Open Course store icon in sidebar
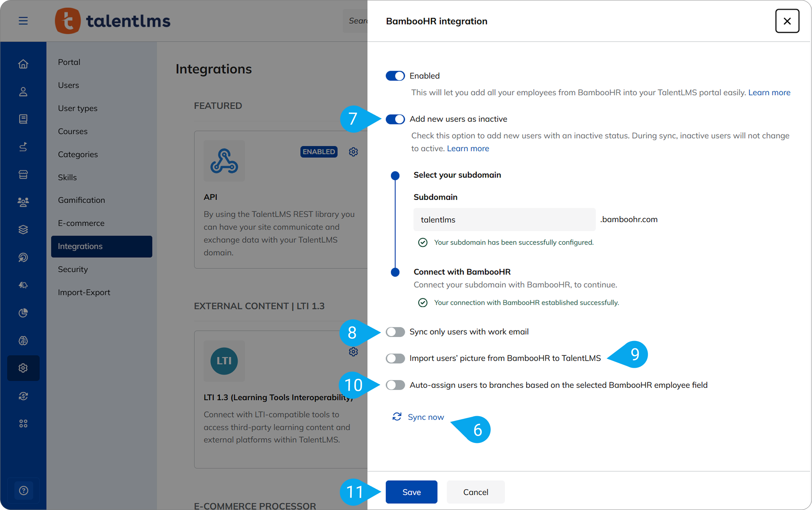 (x=23, y=174)
